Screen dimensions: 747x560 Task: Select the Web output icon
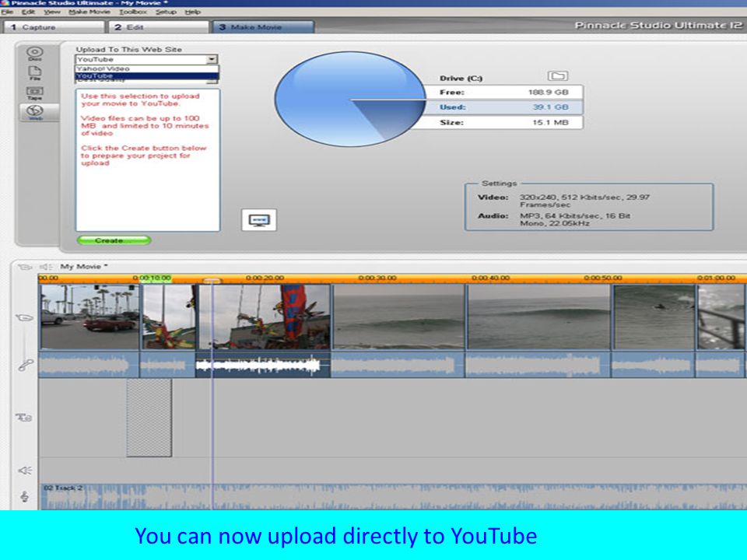[x=35, y=112]
